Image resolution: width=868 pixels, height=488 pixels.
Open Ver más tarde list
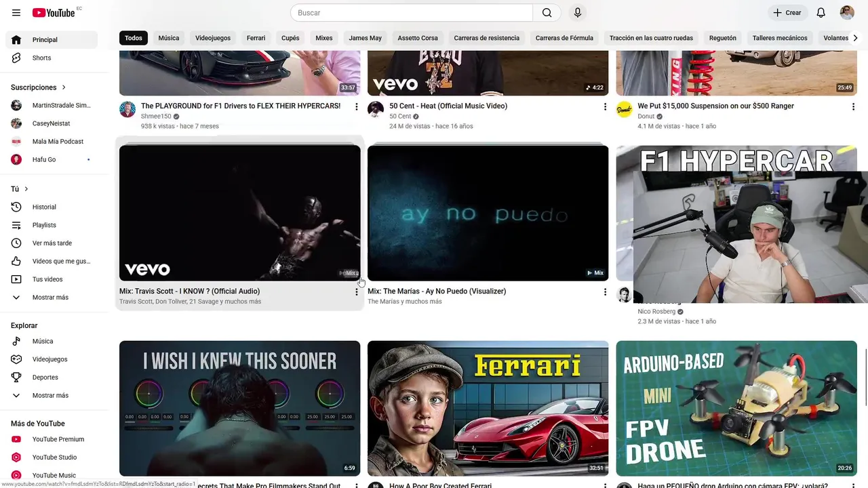[52, 243]
